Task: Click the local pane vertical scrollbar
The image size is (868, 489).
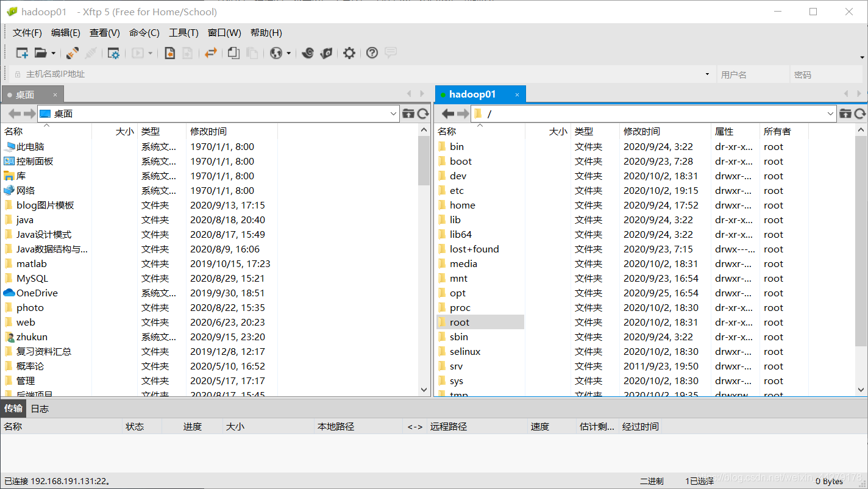Action: click(x=424, y=161)
